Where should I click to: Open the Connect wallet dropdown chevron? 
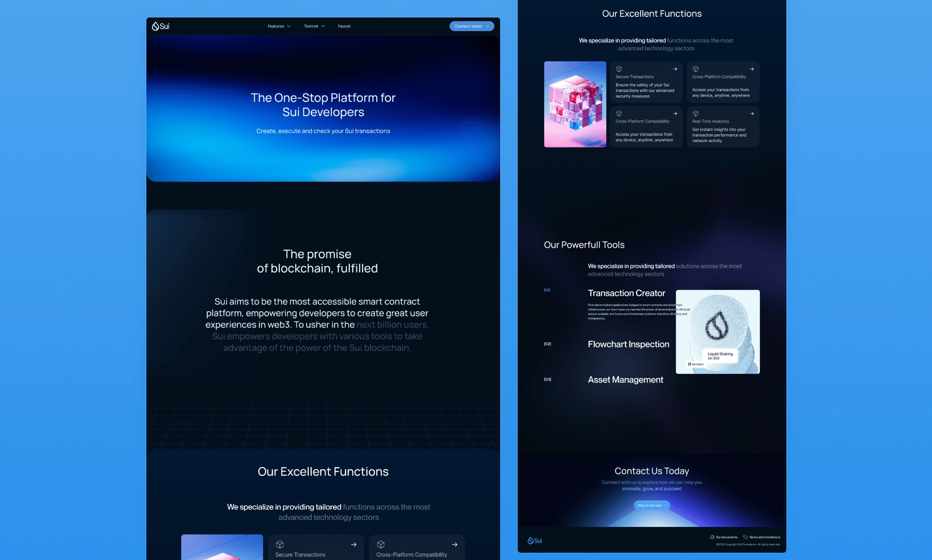(x=487, y=27)
